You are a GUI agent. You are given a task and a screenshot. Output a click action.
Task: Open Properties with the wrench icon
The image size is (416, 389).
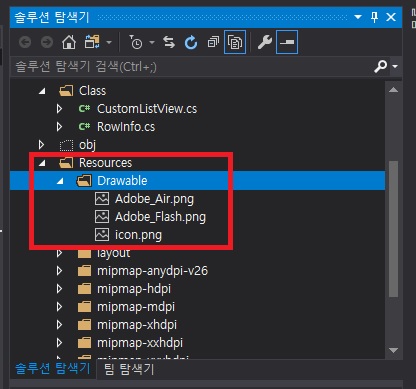[265, 42]
